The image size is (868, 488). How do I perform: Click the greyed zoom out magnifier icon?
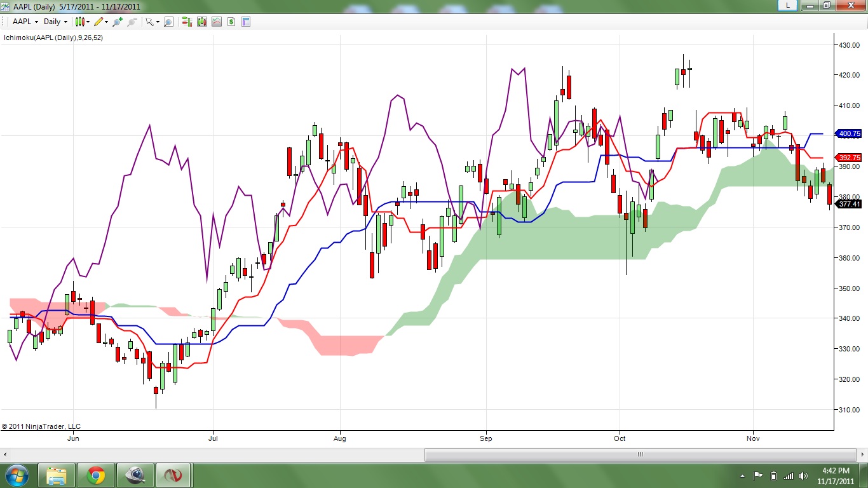(x=132, y=22)
